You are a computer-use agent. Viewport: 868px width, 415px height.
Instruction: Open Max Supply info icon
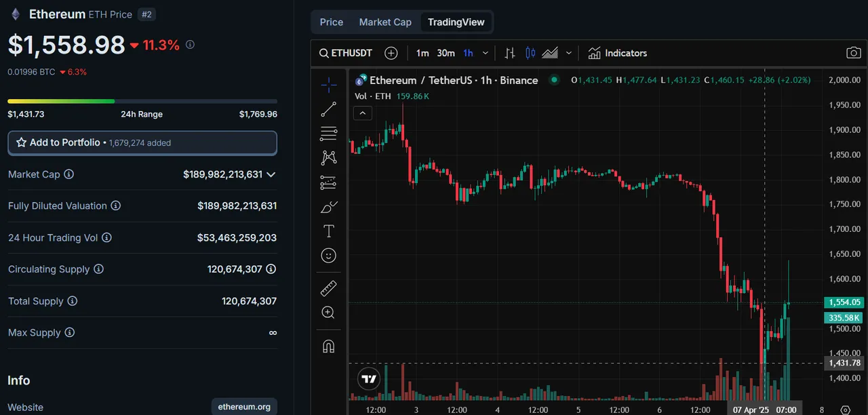tap(69, 332)
